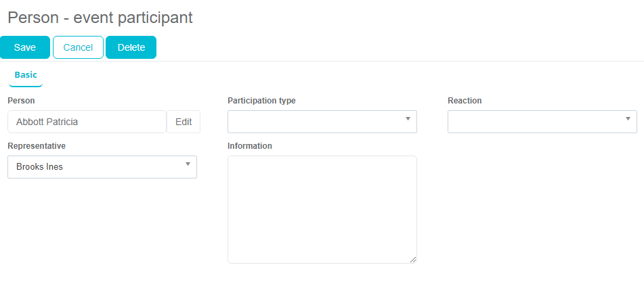Screen dimensions: 644x284
Task: Click the Edit button beside Person
Action: tap(184, 122)
